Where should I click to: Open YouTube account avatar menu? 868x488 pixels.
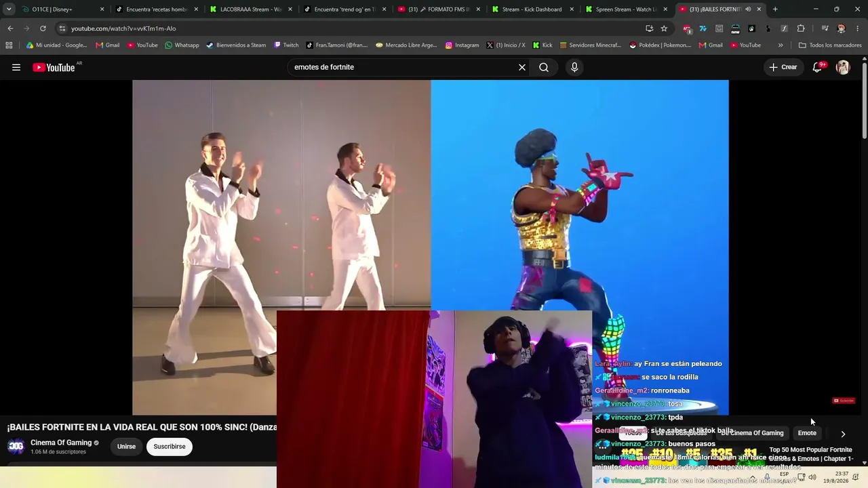coord(843,67)
